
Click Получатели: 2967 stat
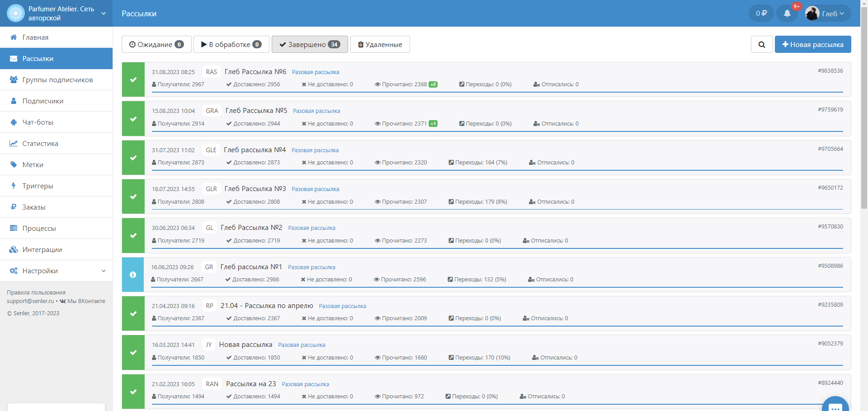coord(178,84)
